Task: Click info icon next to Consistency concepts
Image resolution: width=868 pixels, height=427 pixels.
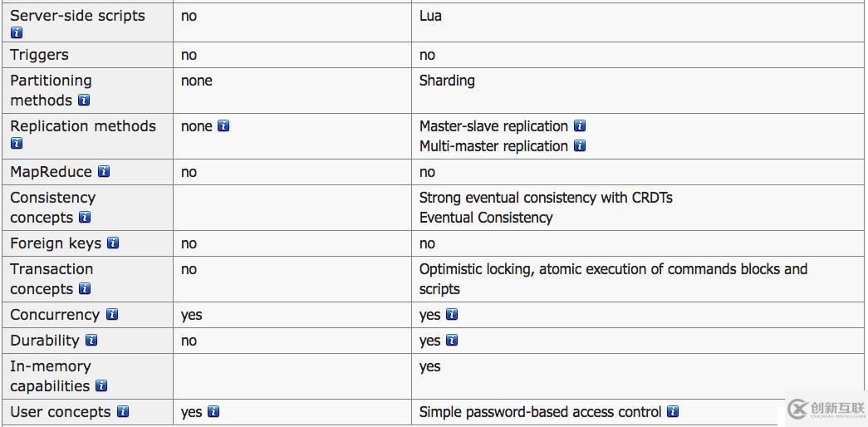Action: click(85, 218)
